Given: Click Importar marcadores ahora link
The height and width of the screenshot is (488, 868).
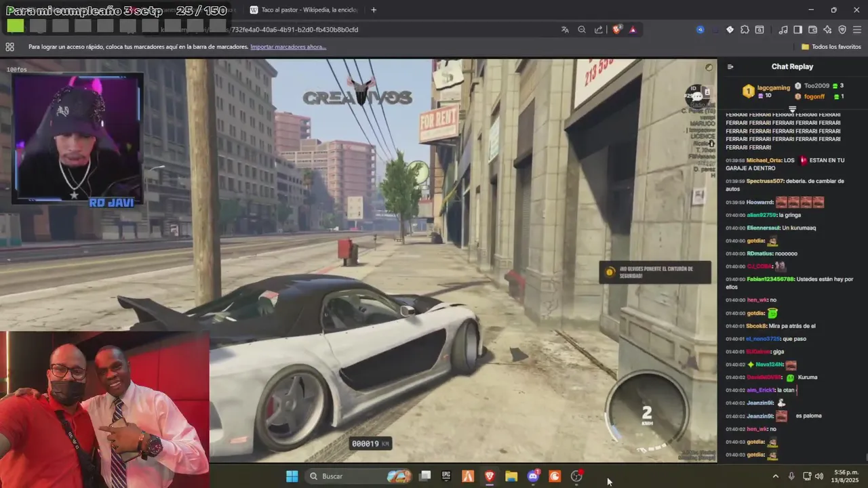Looking at the screenshot, I should pos(288,47).
